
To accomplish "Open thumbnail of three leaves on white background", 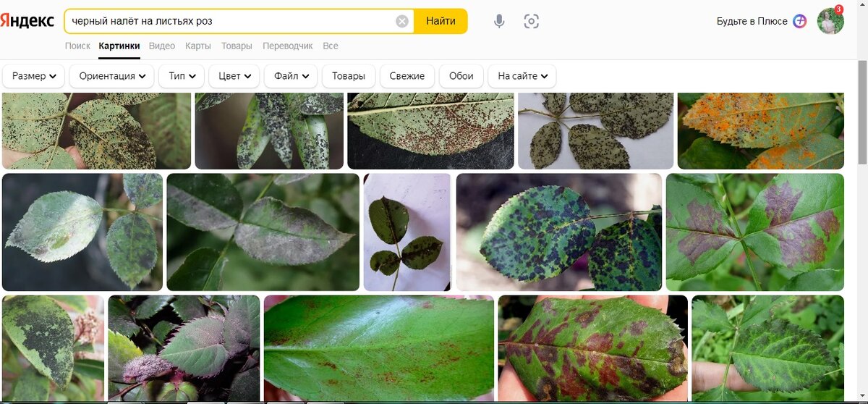I will [x=407, y=232].
